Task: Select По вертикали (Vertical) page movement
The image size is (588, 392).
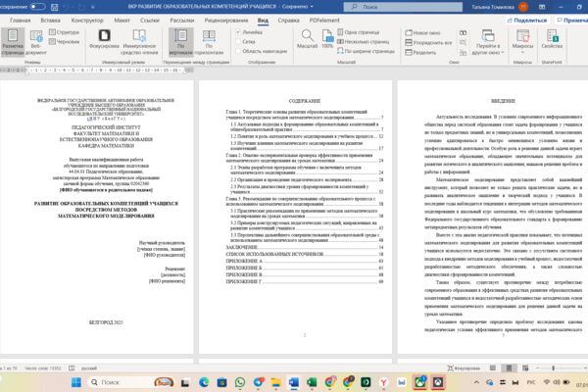Action: point(180,42)
